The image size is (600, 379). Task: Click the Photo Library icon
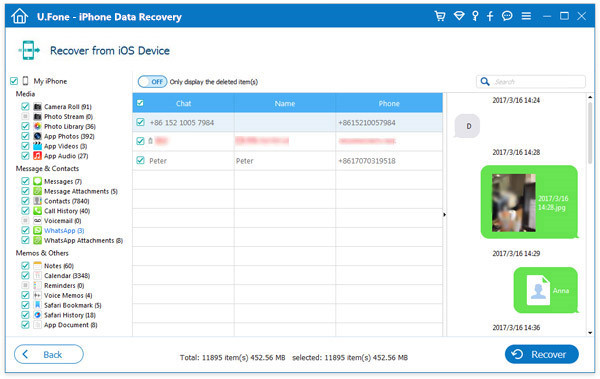point(38,126)
